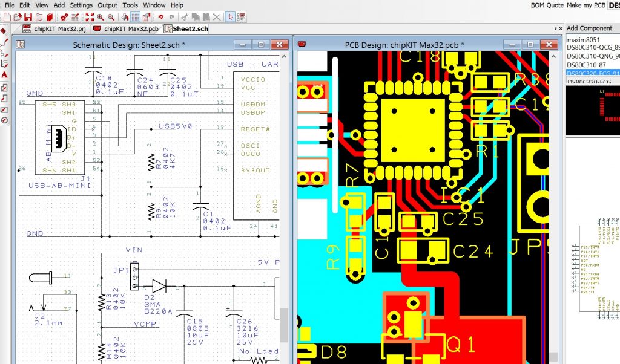The height and width of the screenshot is (364, 620).
Task: Click the Zoom Out magnifier icon
Action: click(x=111, y=16)
